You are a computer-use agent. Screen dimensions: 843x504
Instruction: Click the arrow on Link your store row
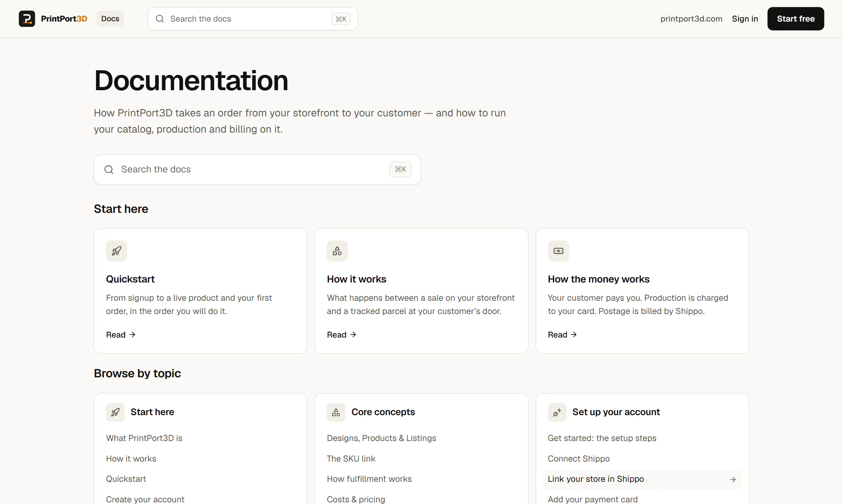click(733, 479)
